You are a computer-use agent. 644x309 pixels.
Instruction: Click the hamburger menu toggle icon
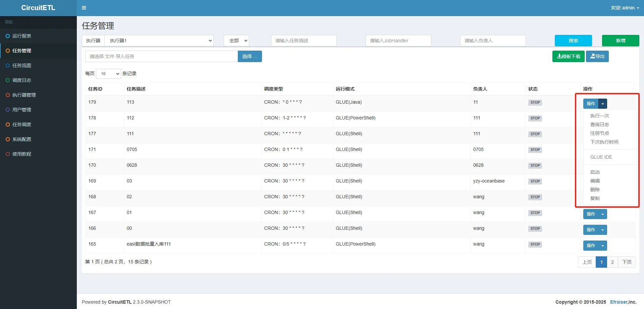pos(84,8)
